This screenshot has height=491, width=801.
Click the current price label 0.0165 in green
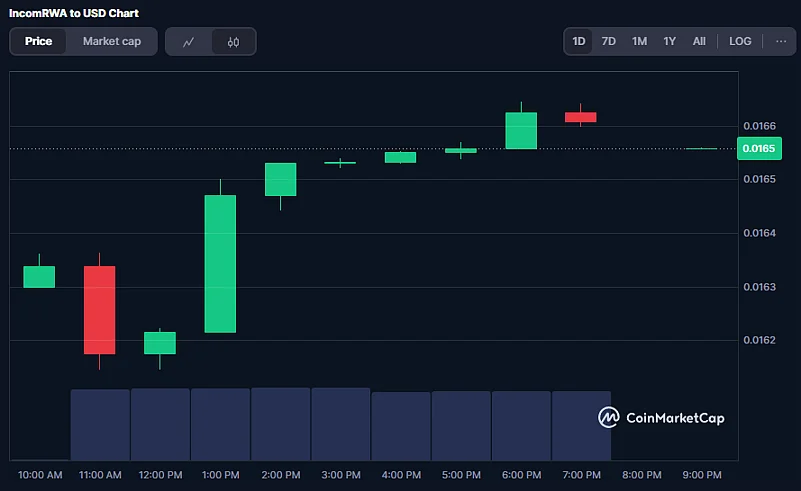(759, 149)
